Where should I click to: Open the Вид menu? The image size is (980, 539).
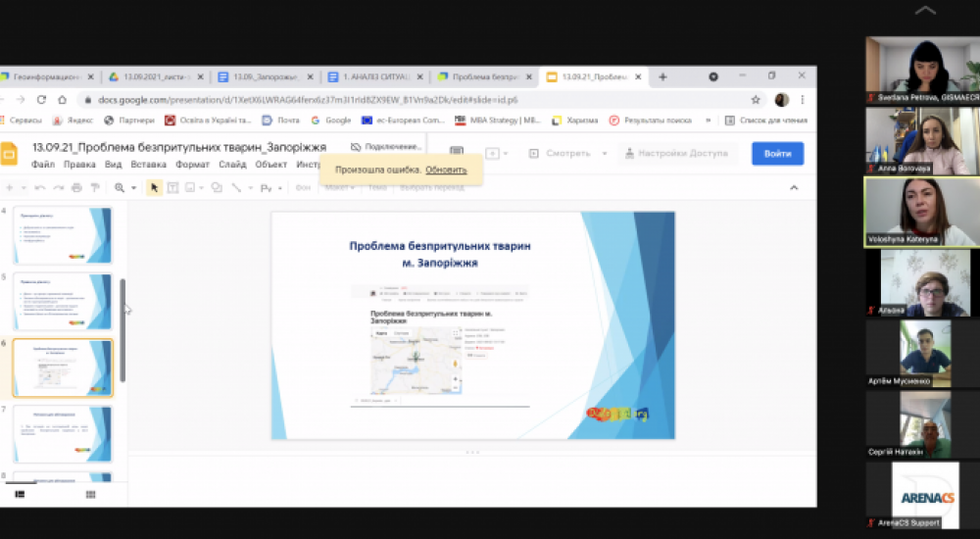(x=113, y=165)
